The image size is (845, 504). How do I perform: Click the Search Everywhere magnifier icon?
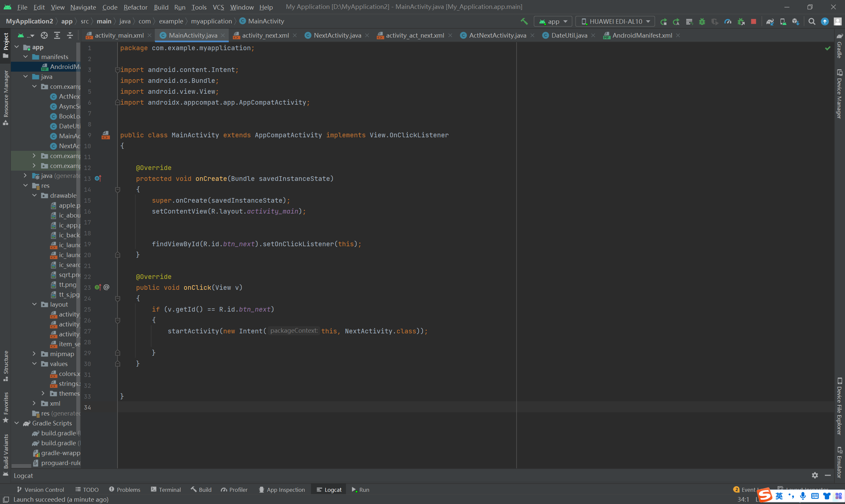point(812,21)
